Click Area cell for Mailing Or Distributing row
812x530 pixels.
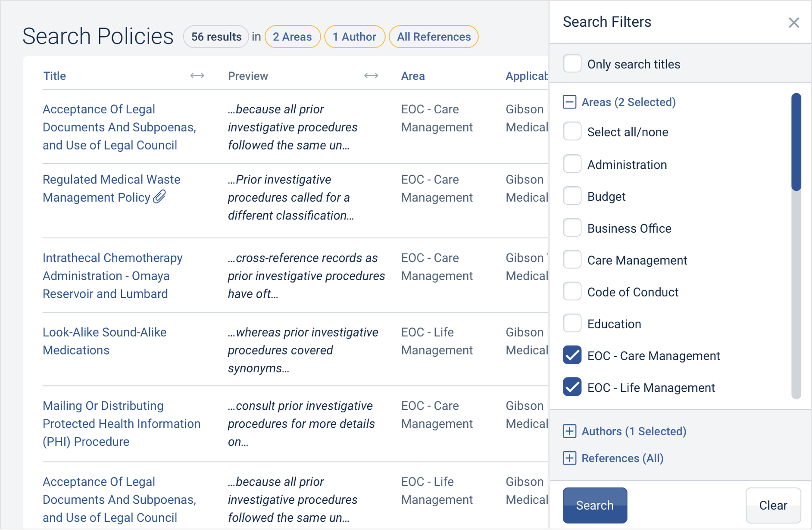click(437, 415)
